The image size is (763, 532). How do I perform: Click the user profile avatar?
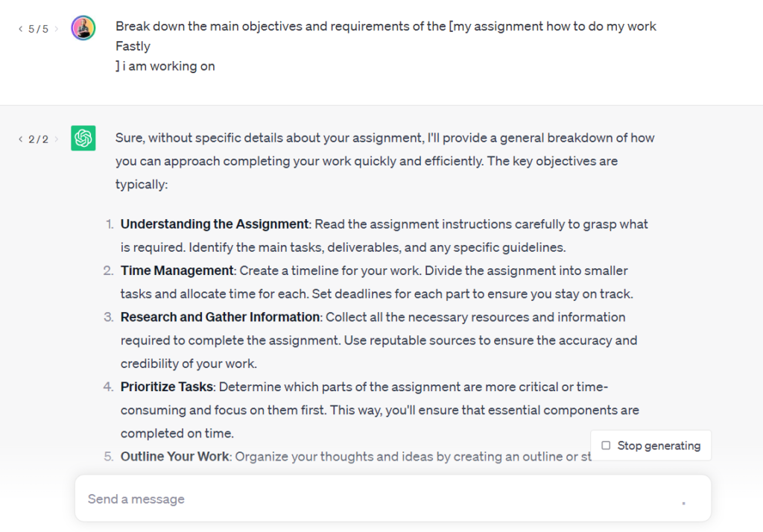coord(83,28)
